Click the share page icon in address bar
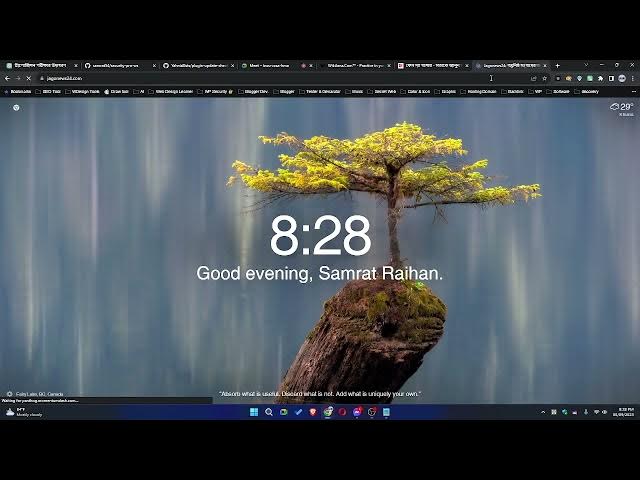 (x=533, y=78)
